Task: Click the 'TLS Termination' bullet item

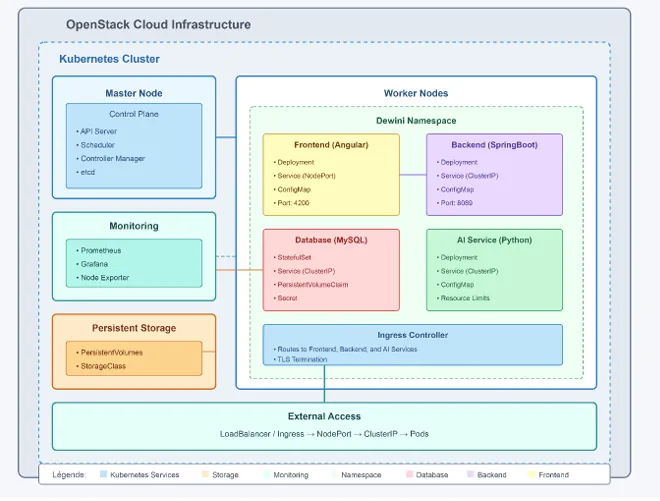Action: tap(300, 360)
